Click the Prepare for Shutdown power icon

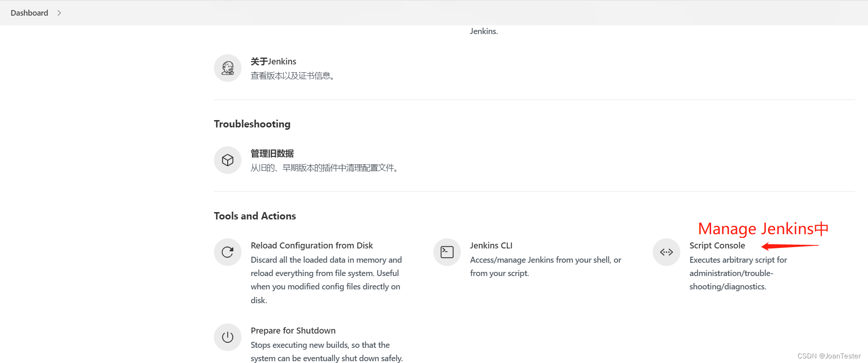click(x=228, y=337)
